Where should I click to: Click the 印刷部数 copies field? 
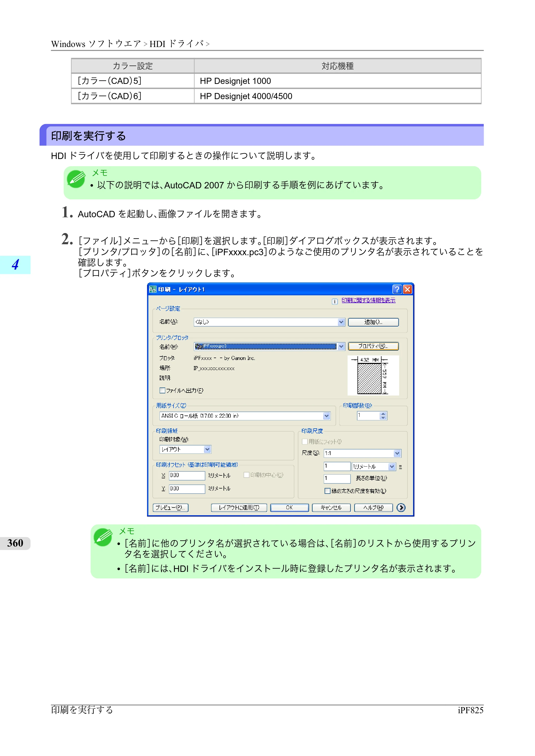(x=368, y=416)
